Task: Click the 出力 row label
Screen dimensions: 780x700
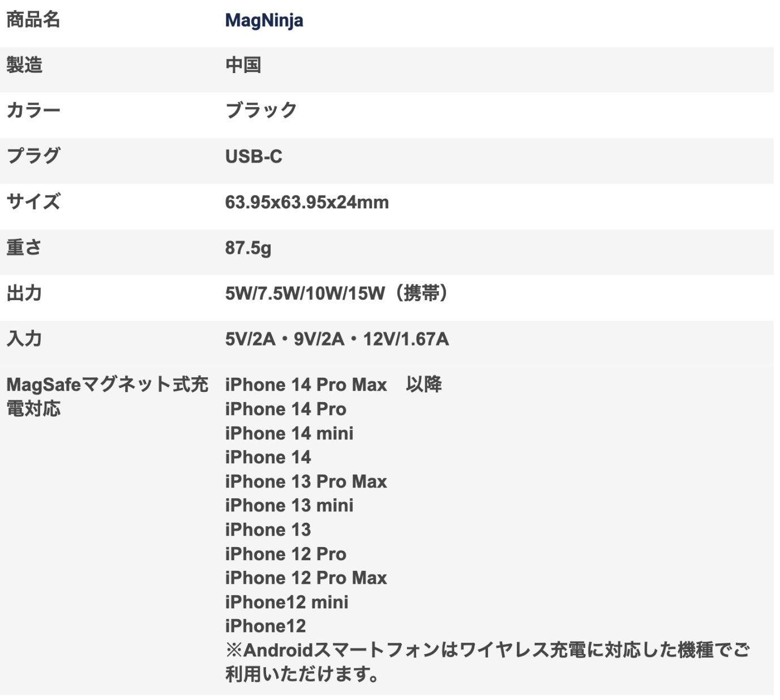Action: (x=24, y=293)
